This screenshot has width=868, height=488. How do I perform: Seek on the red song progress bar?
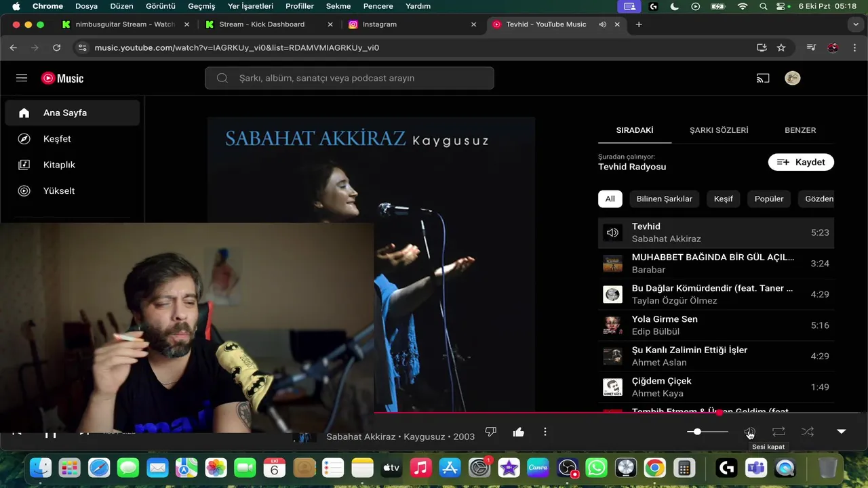[x=620, y=412]
